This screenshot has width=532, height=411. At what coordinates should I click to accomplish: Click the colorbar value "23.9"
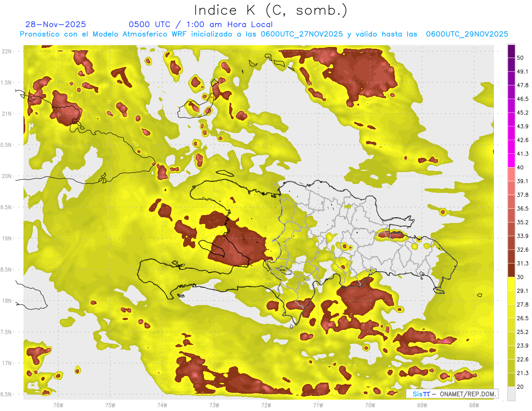[x=523, y=346]
